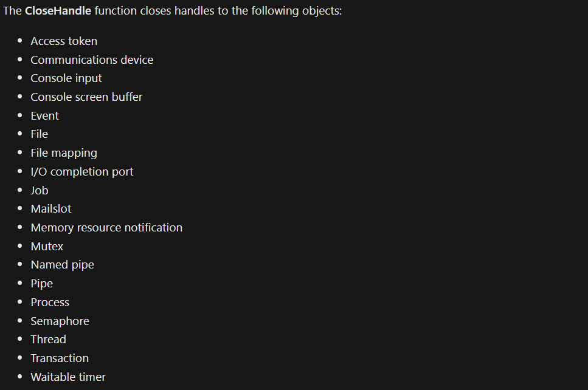
Task: Select the Waitable timer entry
Action: (68, 377)
